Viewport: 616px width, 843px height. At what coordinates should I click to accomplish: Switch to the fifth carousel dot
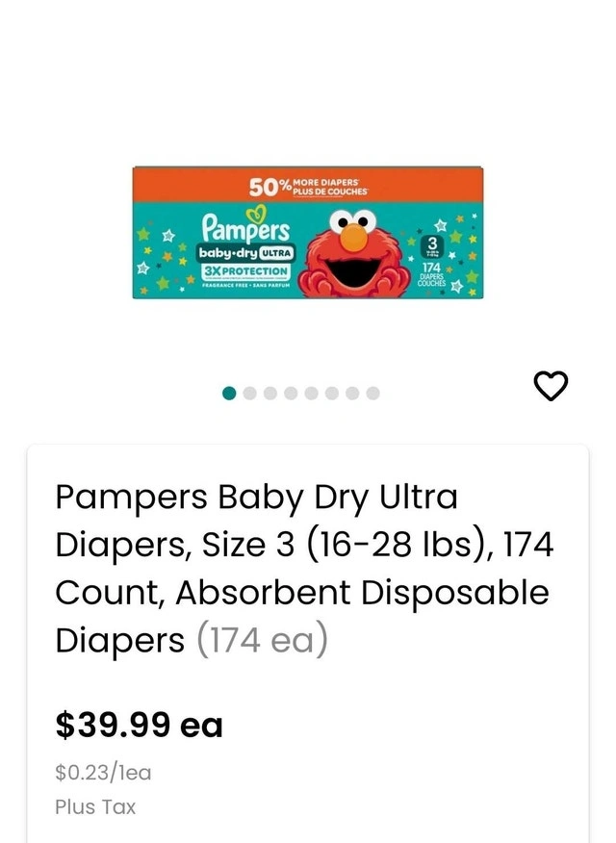[311, 393]
